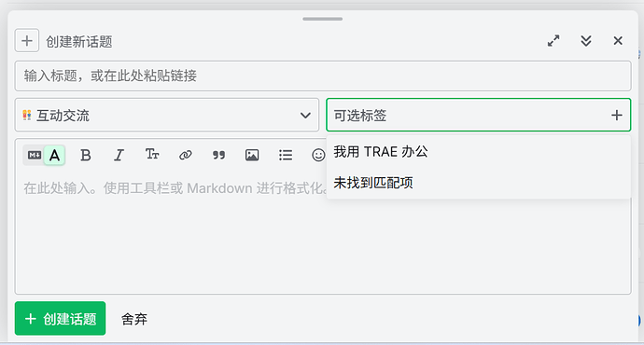The width and height of the screenshot is (644, 345).
Task: Insert a bulleted list
Action: pyautogui.click(x=286, y=155)
